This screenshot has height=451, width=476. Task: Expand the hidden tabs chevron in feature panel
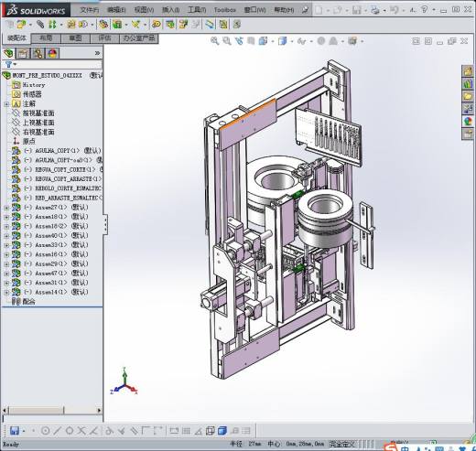tap(97, 53)
